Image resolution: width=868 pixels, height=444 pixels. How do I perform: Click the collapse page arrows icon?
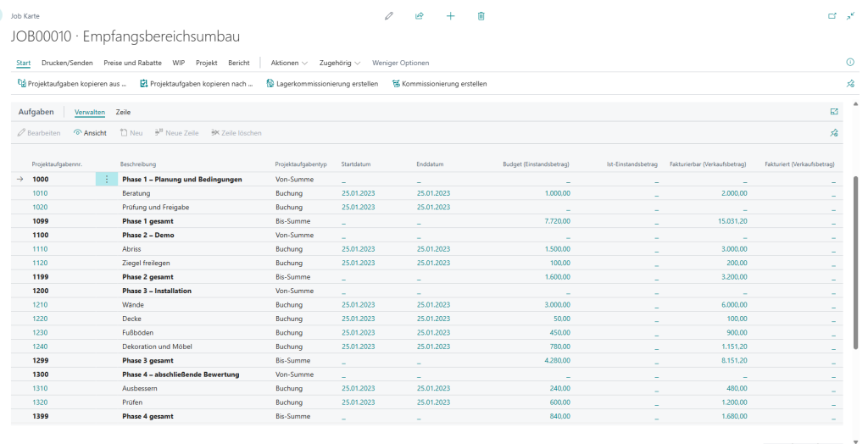point(851,16)
